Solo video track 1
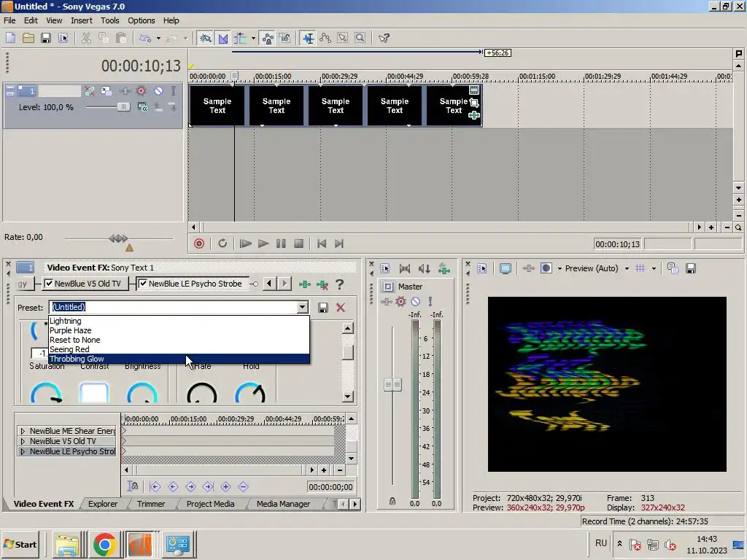This screenshot has height=560, width=747. click(174, 90)
